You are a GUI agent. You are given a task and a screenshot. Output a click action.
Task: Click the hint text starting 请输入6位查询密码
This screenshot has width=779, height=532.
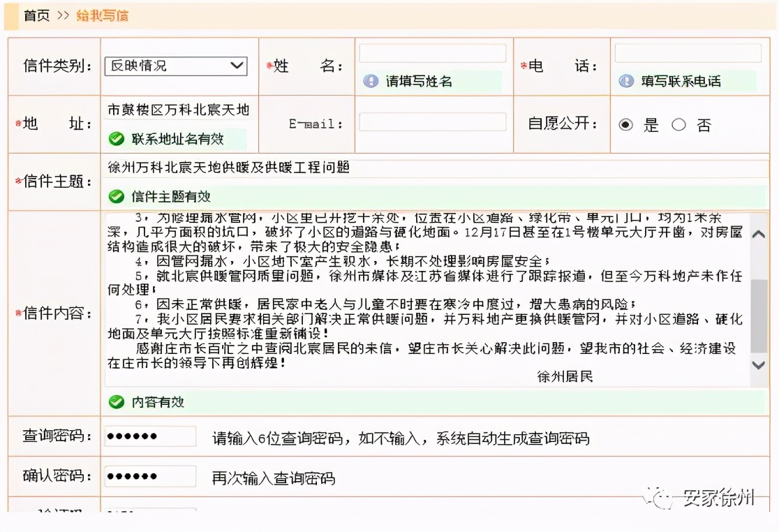(x=401, y=438)
